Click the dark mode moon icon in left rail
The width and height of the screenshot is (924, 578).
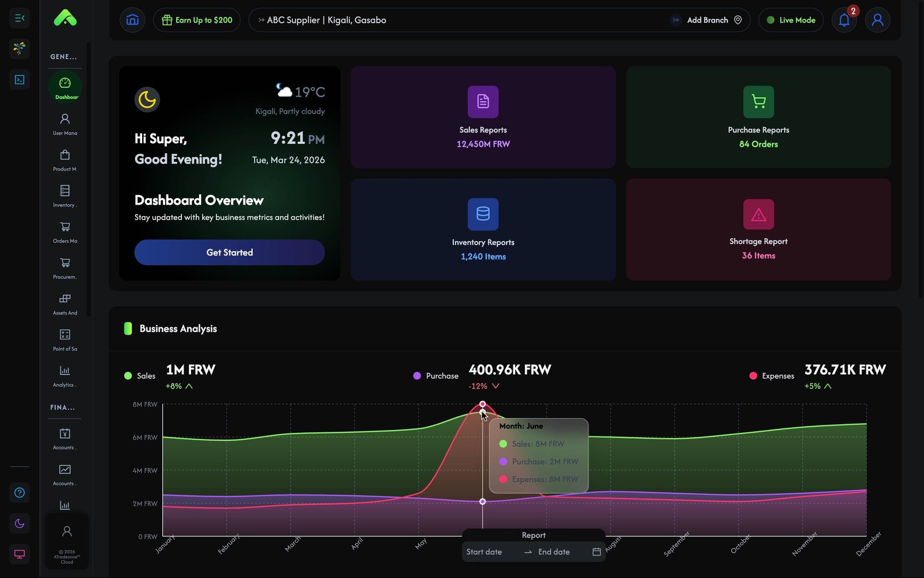19,524
